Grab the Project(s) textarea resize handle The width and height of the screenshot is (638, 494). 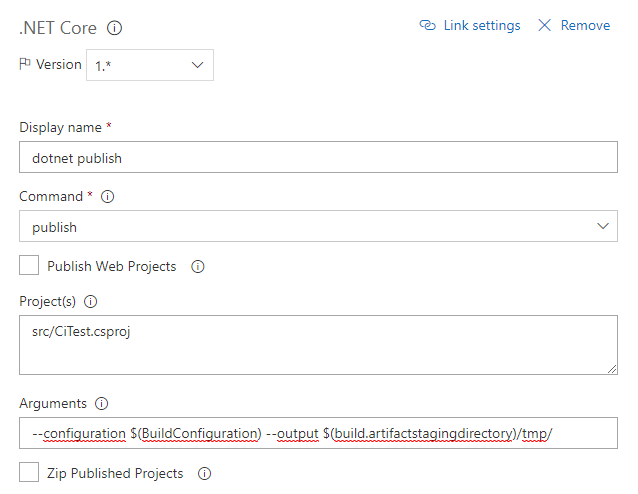click(612, 369)
